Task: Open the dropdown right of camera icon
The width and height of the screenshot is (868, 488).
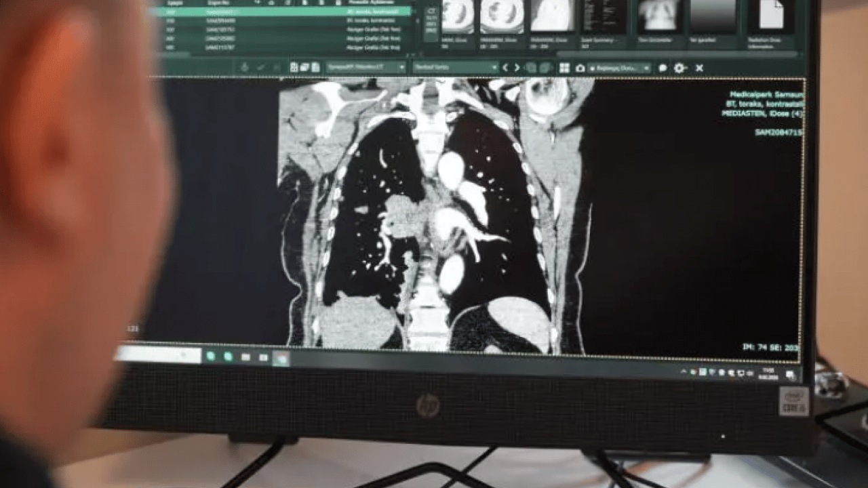Action: tap(620, 68)
